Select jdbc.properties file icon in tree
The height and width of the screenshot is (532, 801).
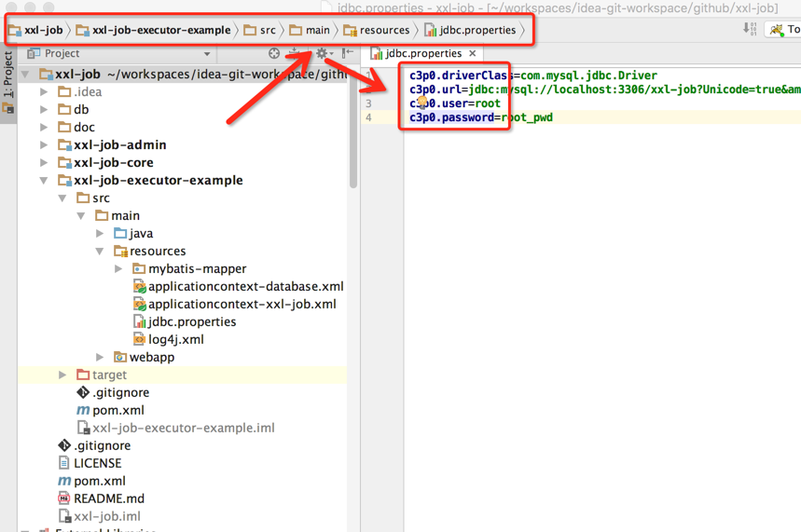pyautogui.click(x=140, y=321)
